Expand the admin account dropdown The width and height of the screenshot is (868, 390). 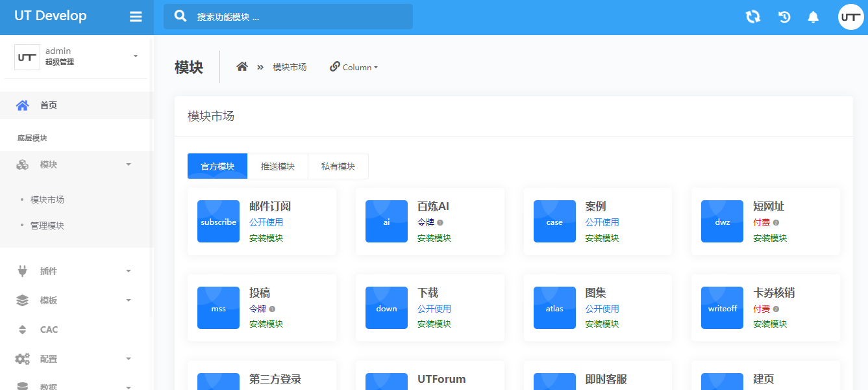[136, 57]
